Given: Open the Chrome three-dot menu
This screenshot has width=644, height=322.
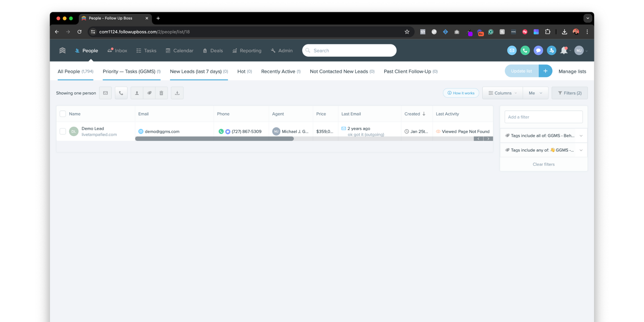Looking at the screenshot, I should pos(587,32).
